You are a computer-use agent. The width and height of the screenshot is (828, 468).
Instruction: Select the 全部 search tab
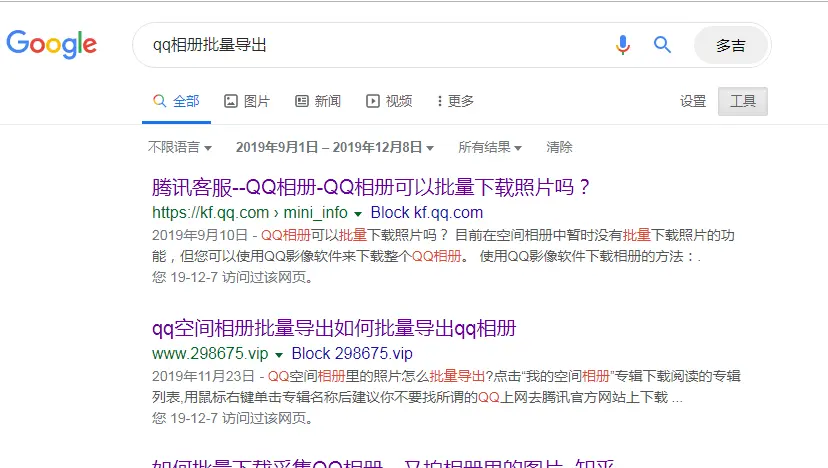[176, 101]
